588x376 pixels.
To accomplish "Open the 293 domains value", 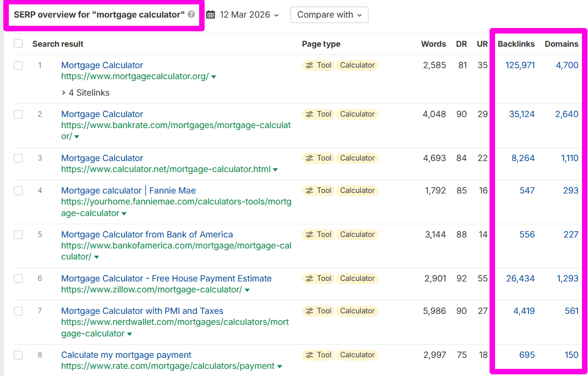I will (571, 190).
